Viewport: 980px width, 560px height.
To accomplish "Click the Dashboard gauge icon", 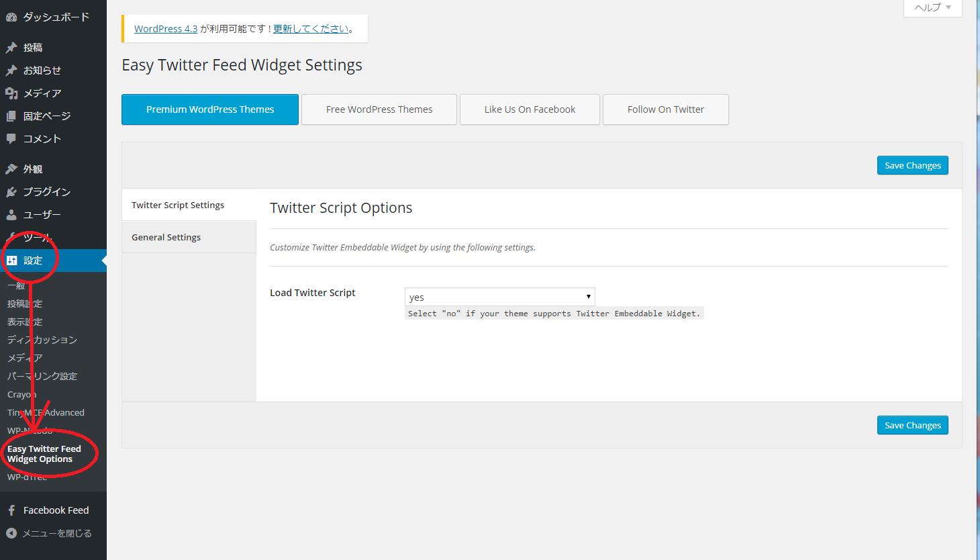I will click(x=11, y=17).
